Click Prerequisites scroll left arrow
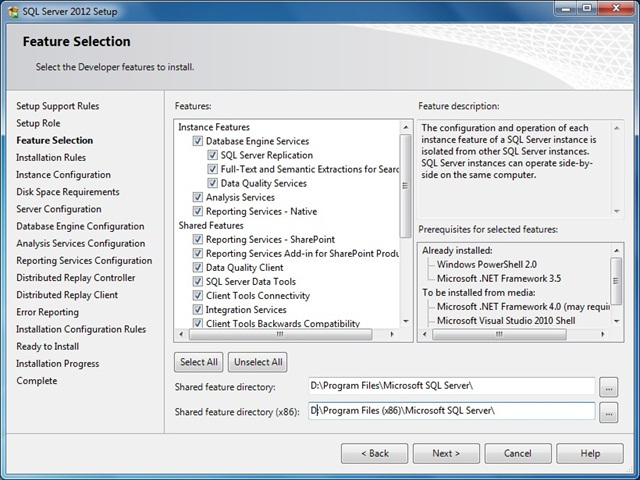This screenshot has height=480, width=640. [x=424, y=334]
